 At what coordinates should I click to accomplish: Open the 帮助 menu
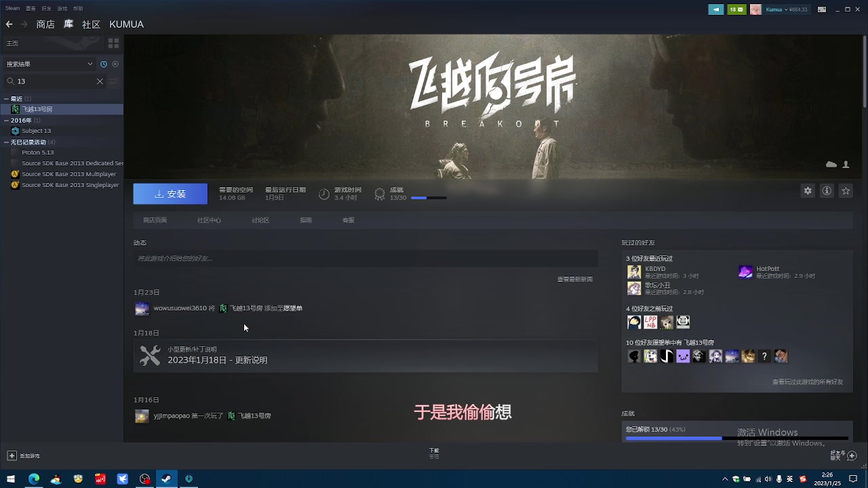[x=78, y=8]
